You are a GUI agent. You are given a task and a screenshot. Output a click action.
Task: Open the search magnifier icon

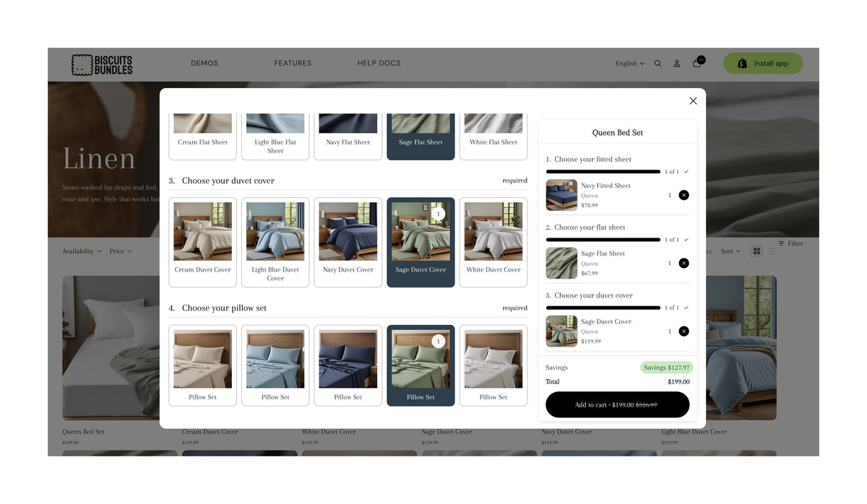click(x=657, y=64)
